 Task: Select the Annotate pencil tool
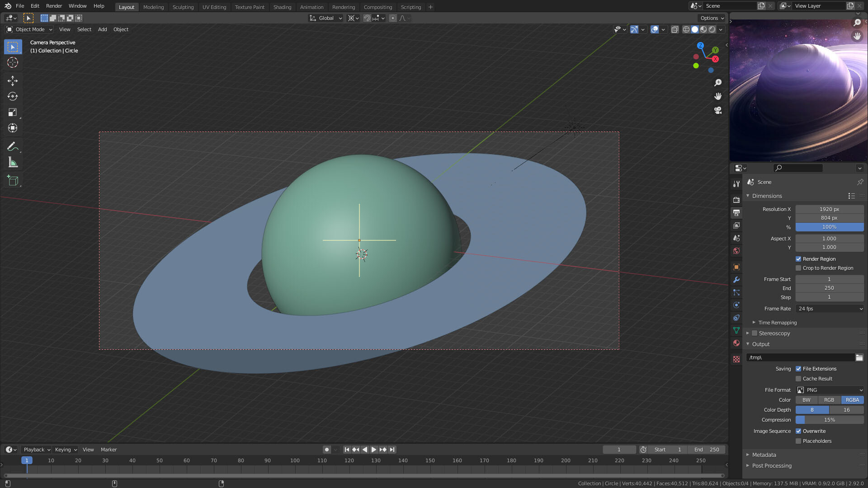(x=13, y=146)
